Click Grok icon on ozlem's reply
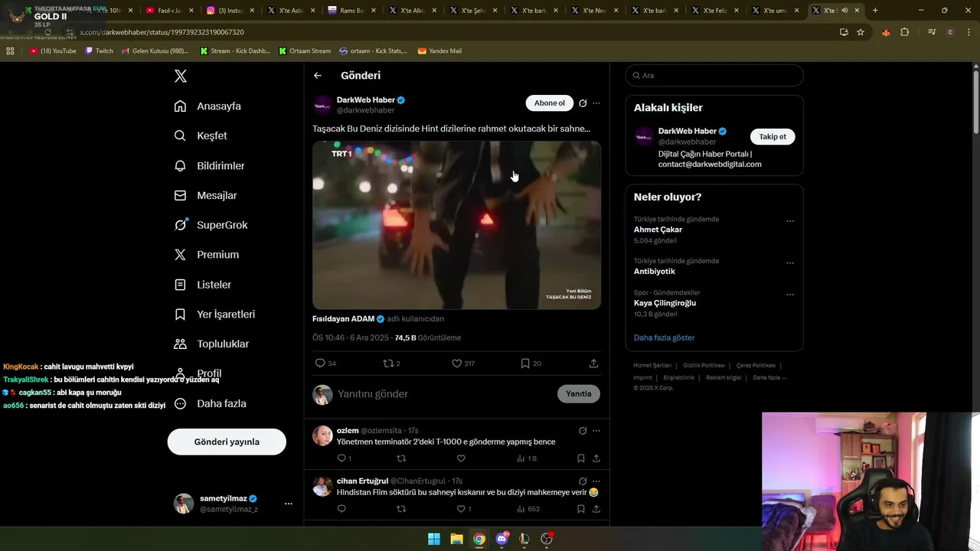The width and height of the screenshot is (980, 551). tap(583, 431)
